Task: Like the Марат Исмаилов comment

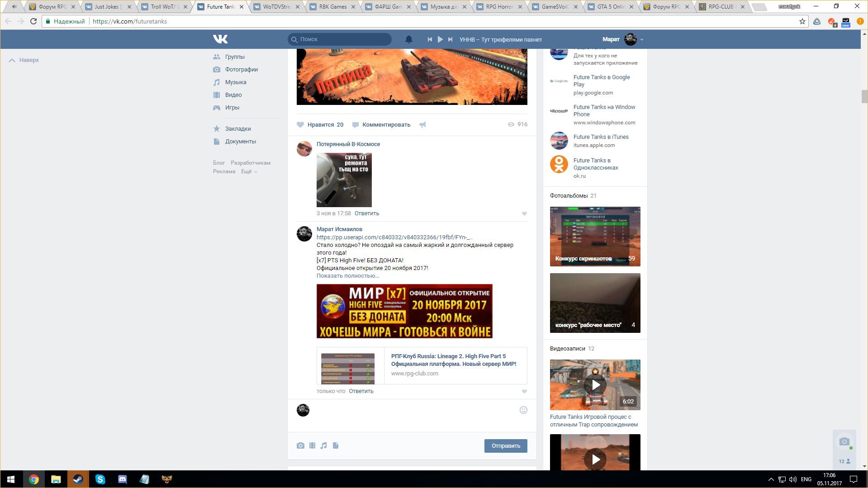Action: 524,391
